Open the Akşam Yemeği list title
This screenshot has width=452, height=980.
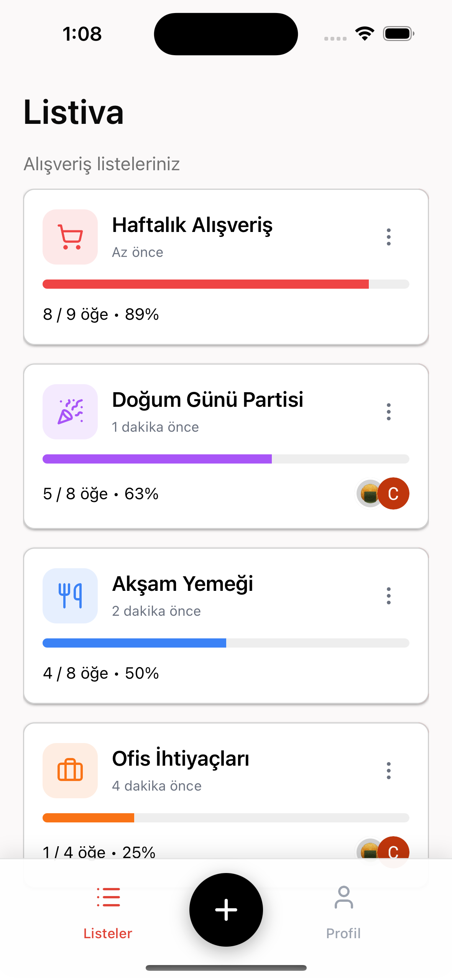click(x=182, y=584)
